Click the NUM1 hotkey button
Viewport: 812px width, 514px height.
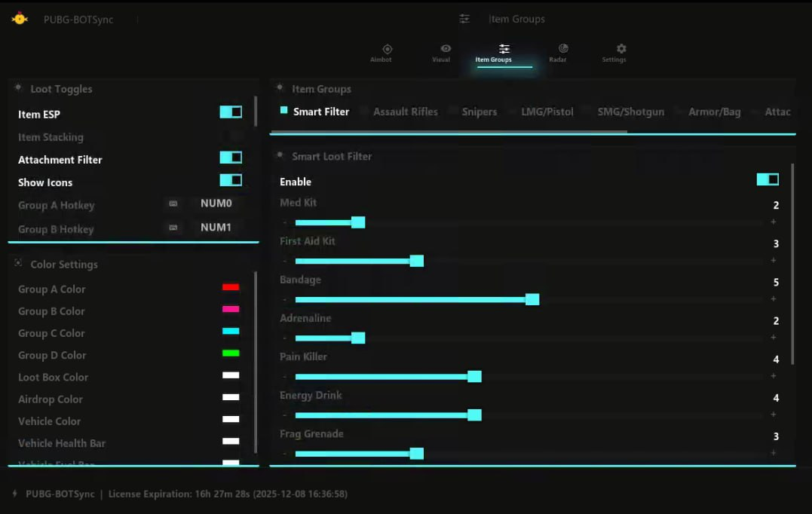216,228
